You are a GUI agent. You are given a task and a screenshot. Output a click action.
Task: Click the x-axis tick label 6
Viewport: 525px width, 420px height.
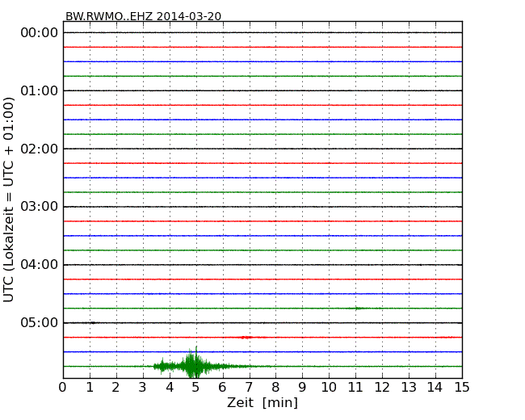pos(222,388)
